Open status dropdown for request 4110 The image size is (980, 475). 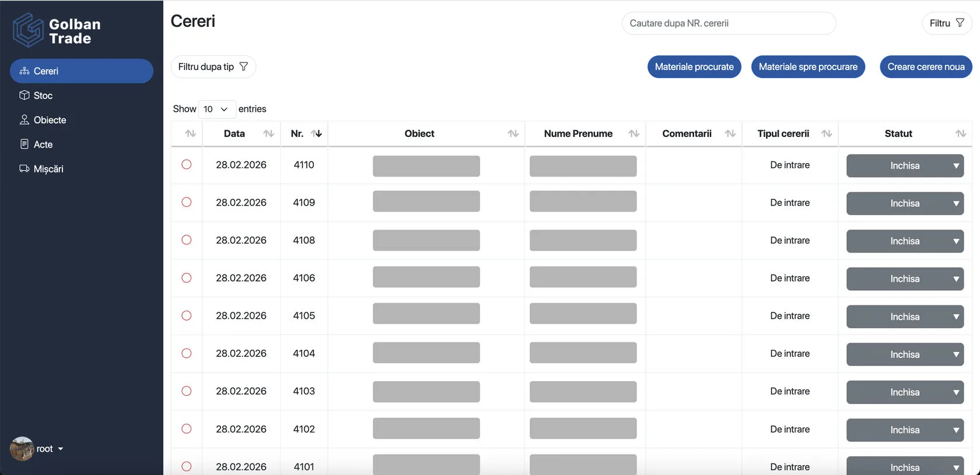pyautogui.click(x=905, y=166)
